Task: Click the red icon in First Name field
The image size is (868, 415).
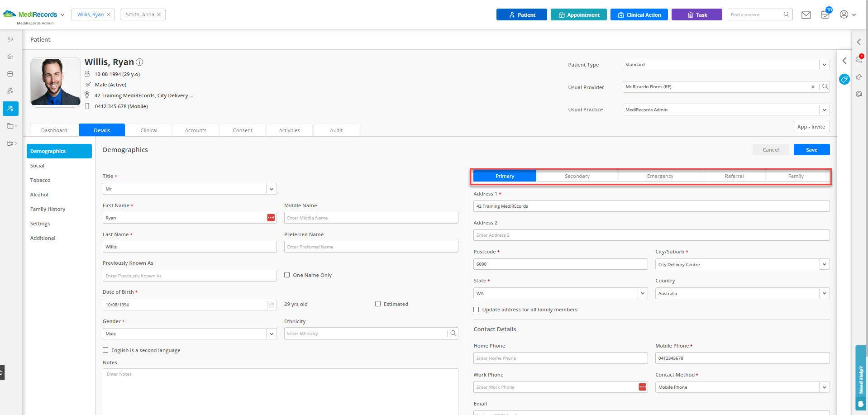Action: click(271, 218)
